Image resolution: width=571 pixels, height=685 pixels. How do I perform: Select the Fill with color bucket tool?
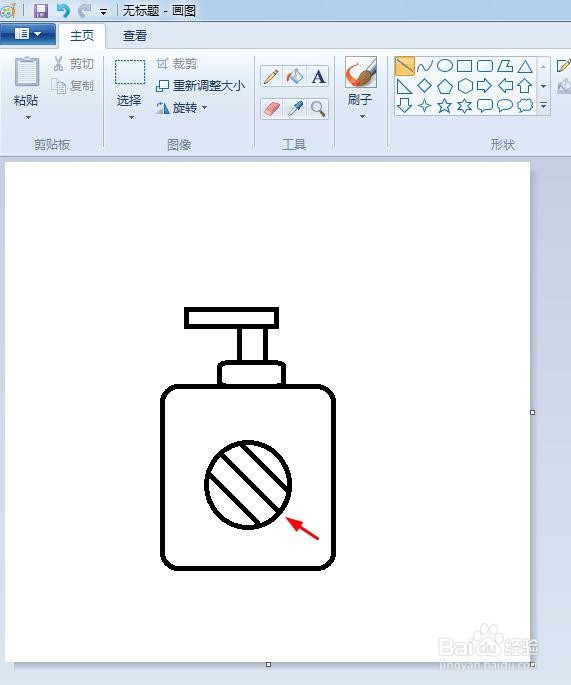pos(295,76)
